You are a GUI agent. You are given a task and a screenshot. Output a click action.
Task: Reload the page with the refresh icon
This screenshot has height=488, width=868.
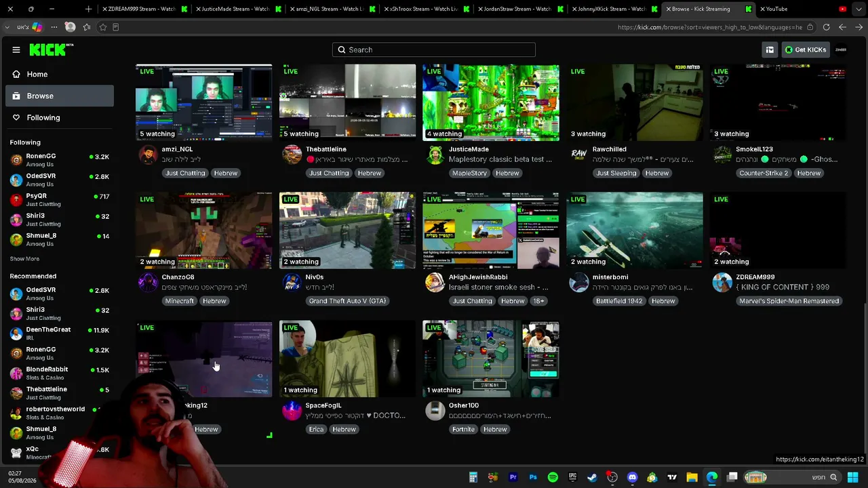826,27
